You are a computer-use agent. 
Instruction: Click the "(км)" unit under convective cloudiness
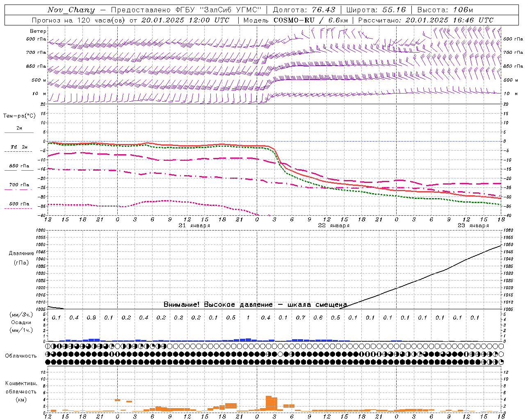(21, 399)
